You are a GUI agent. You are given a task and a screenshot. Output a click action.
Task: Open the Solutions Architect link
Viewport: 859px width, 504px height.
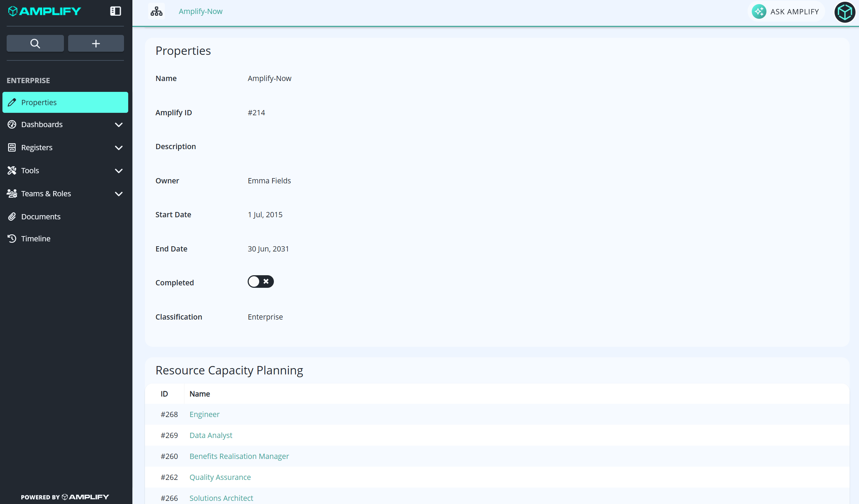coord(221,498)
